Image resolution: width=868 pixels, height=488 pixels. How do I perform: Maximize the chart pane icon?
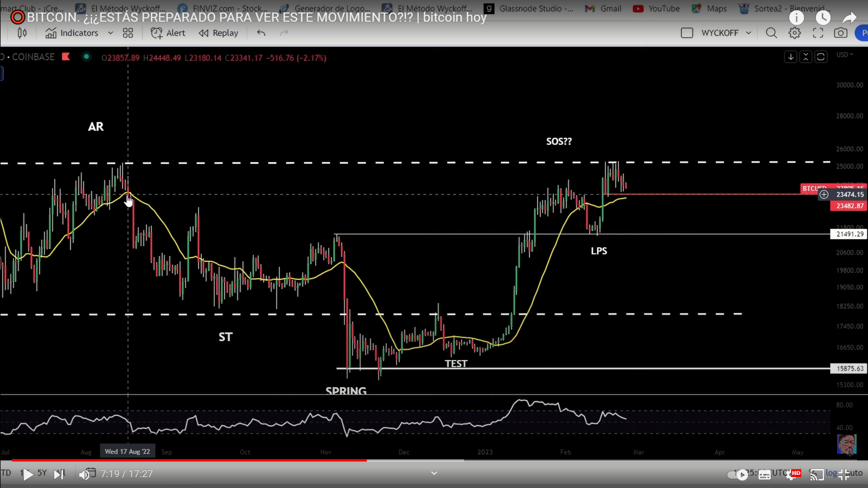click(x=821, y=57)
